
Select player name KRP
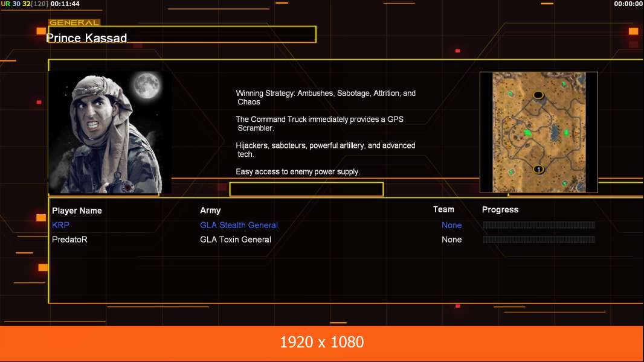coord(61,225)
